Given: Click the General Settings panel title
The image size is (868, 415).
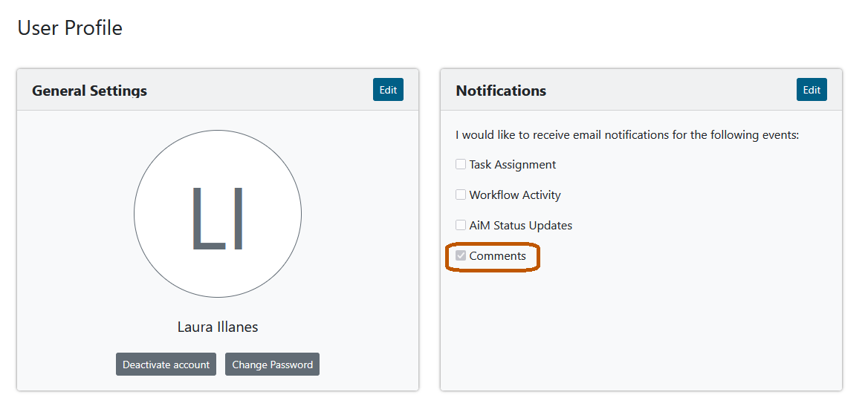Looking at the screenshot, I should coord(90,91).
